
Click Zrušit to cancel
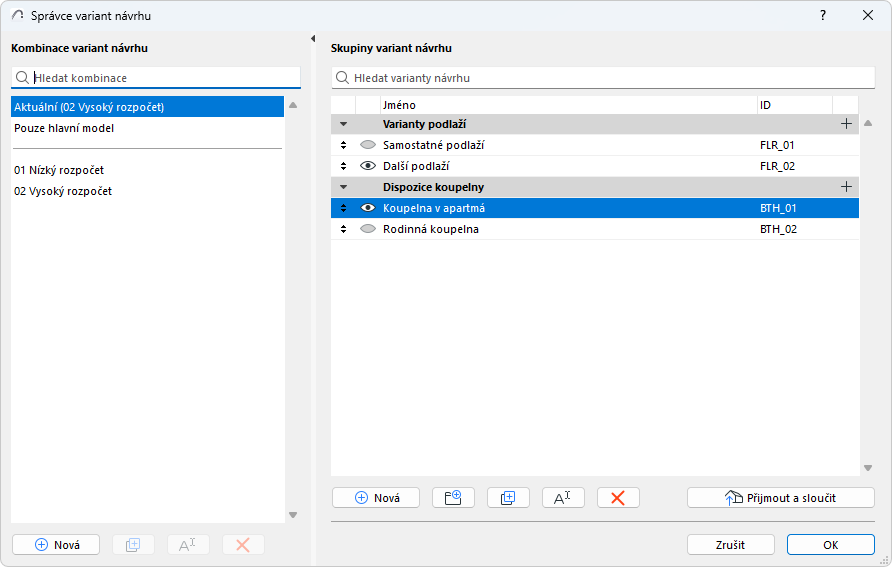tap(730, 545)
